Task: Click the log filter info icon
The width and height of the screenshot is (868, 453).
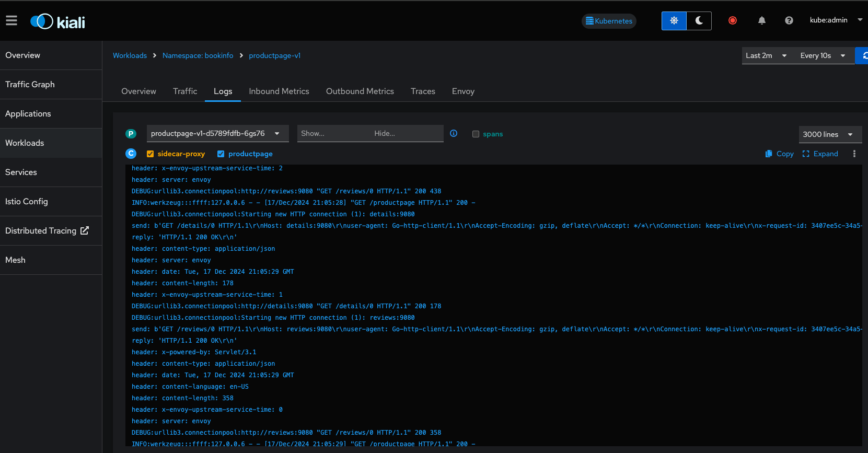Action: [454, 133]
